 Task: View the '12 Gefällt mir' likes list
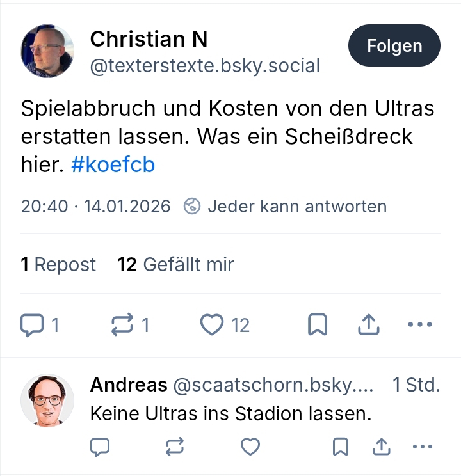[x=175, y=264]
